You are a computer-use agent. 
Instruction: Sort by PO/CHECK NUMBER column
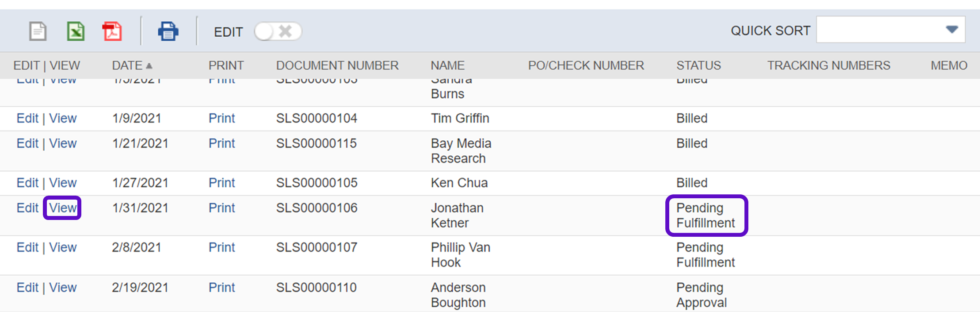[586, 65]
